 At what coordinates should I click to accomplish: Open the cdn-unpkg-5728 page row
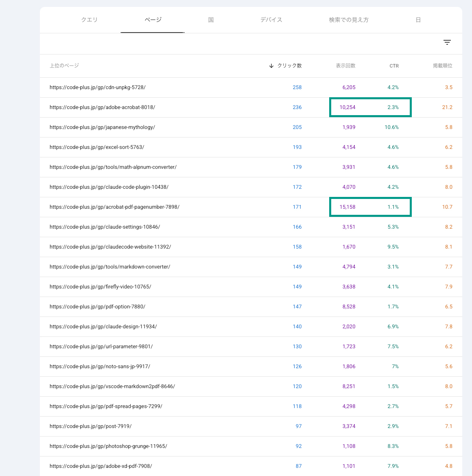coord(251,87)
